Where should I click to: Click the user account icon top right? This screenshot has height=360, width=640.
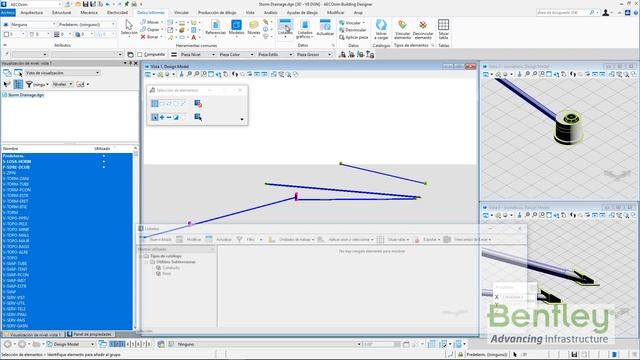[606, 13]
